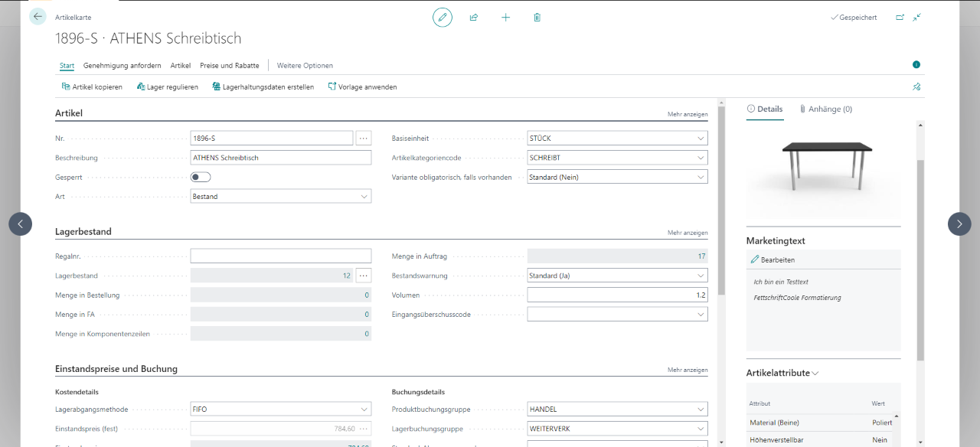
Task: Click Artikel kopieren button
Action: coord(92,87)
